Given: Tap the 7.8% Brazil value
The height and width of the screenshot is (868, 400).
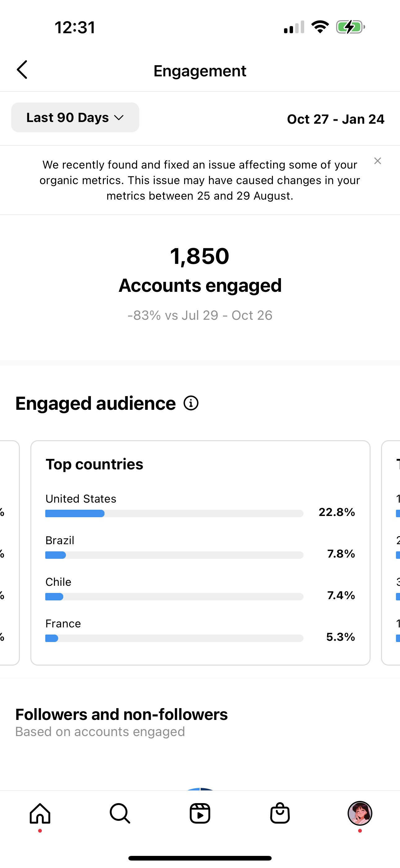Looking at the screenshot, I should click(x=341, y=554).
